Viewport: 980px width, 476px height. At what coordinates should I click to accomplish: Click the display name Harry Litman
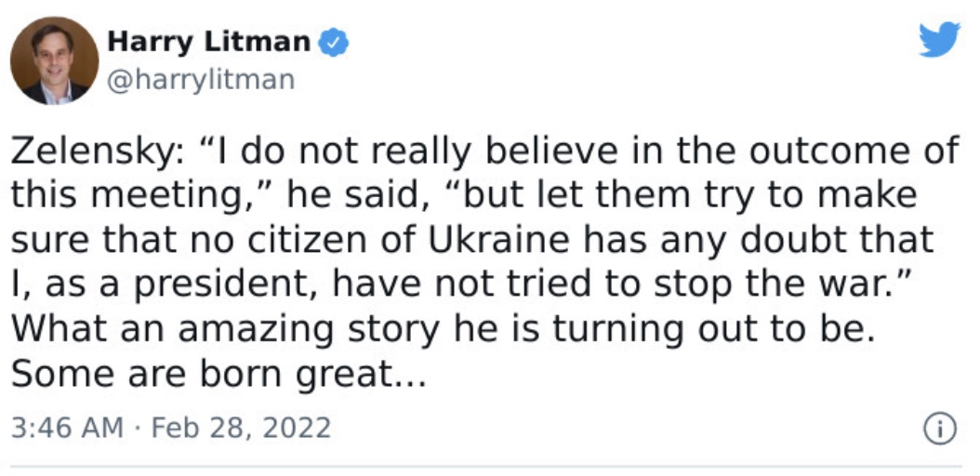(x=209, y=42)
